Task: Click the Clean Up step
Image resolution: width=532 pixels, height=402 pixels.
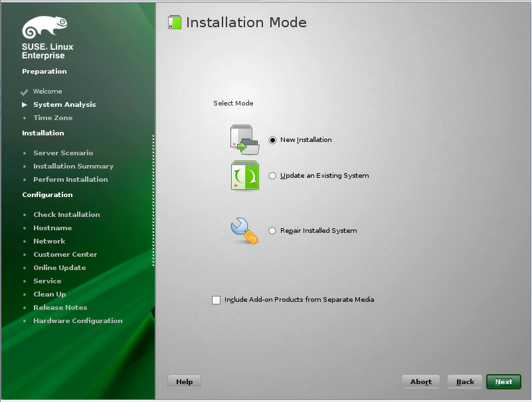Action: [x=50, y=295]
